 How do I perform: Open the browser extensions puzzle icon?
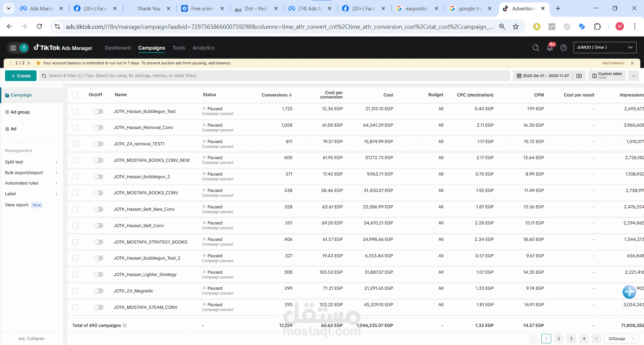click(x=597, y=26)
